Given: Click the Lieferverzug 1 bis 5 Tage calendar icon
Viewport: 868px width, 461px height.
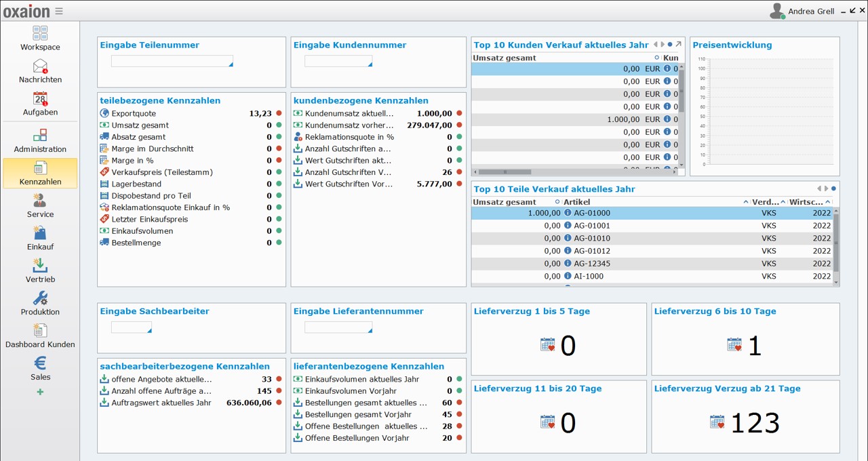Looking at the screenshot, I should [548, 345].
